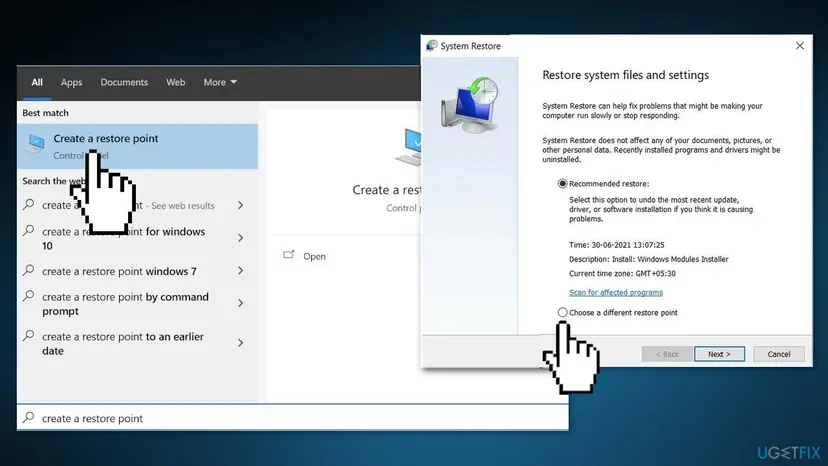Switch to the Apps search tab

coord(71,82)
